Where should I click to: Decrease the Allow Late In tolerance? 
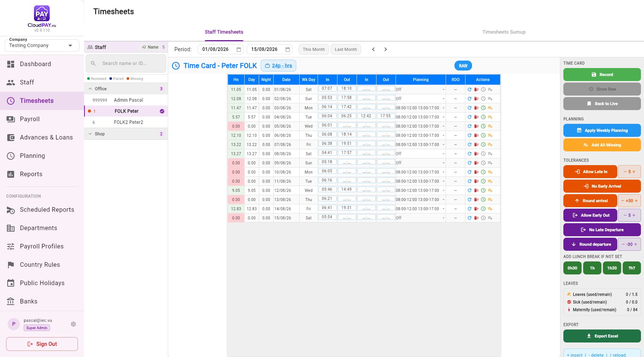point(625,172)
